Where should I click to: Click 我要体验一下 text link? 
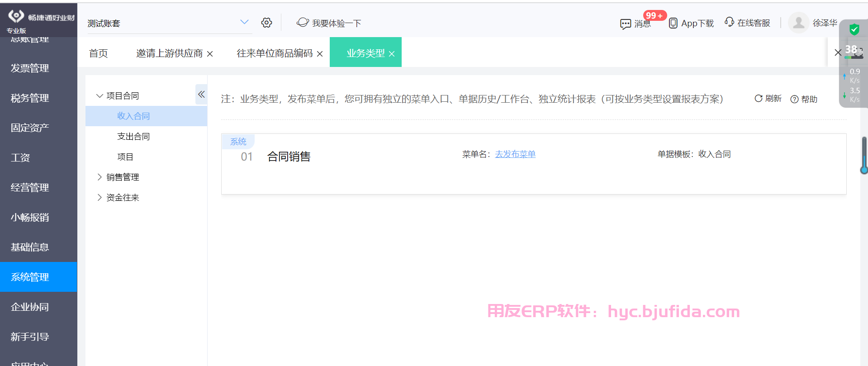coord(337,23)
